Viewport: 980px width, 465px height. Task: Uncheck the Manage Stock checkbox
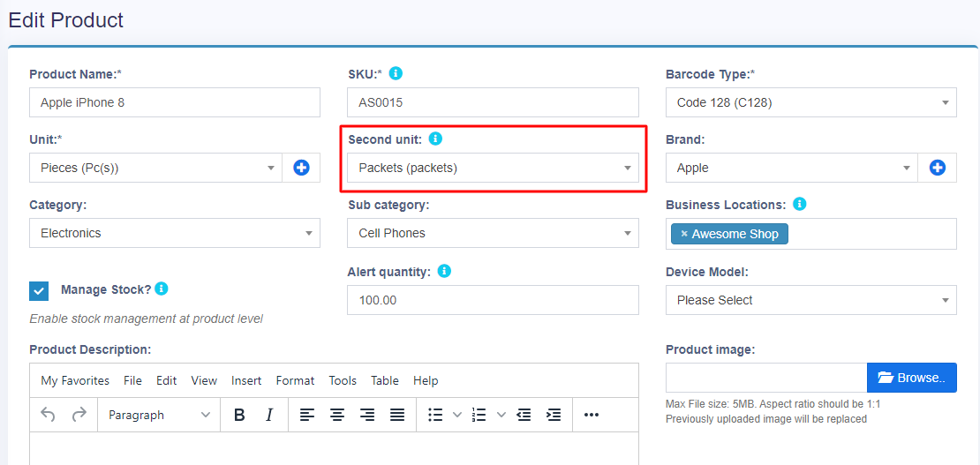39,290
